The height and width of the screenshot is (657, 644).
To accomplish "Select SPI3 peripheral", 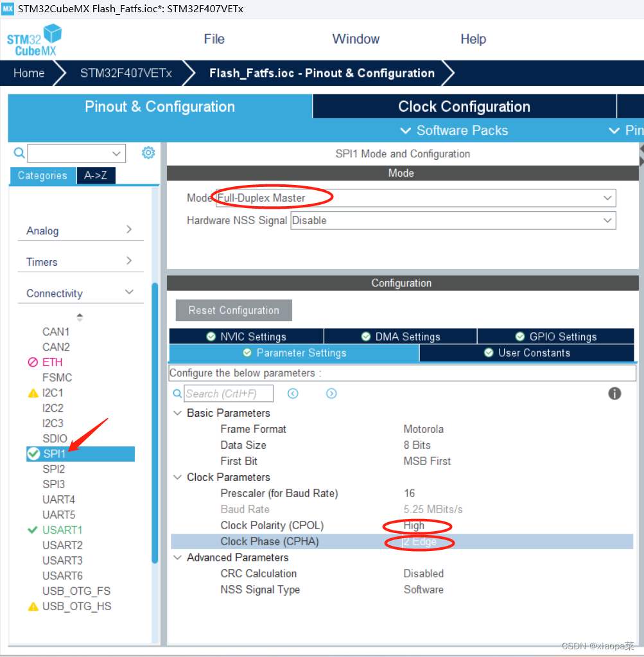I will 54,484.
